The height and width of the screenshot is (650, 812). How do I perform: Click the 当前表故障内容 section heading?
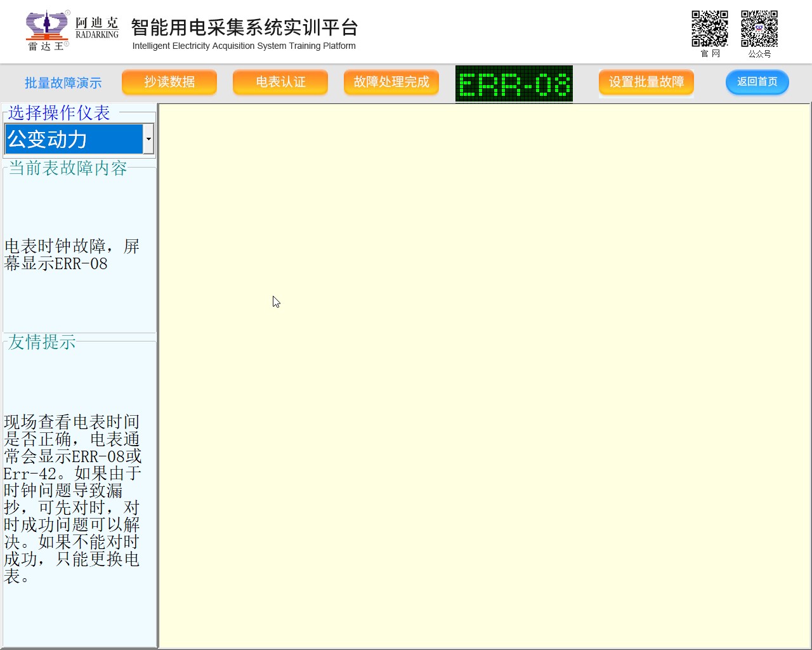point(68,168)
